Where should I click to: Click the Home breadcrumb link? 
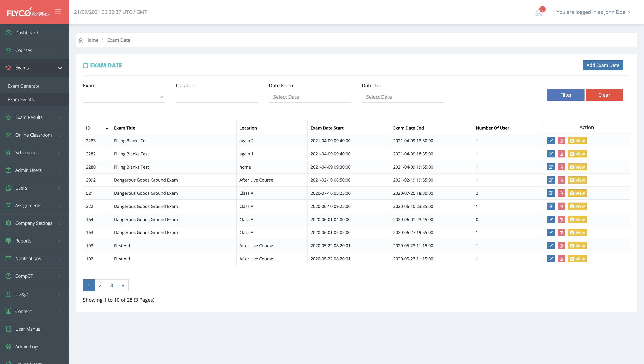pyautogui.click(x=92, y=40)
